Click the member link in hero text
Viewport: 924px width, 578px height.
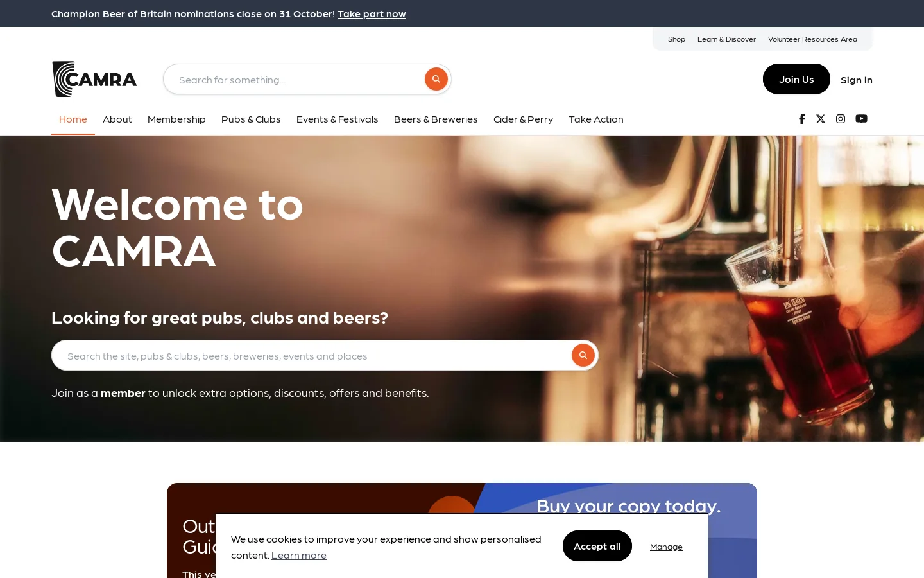pyautogui.click(x=123, y=392)
